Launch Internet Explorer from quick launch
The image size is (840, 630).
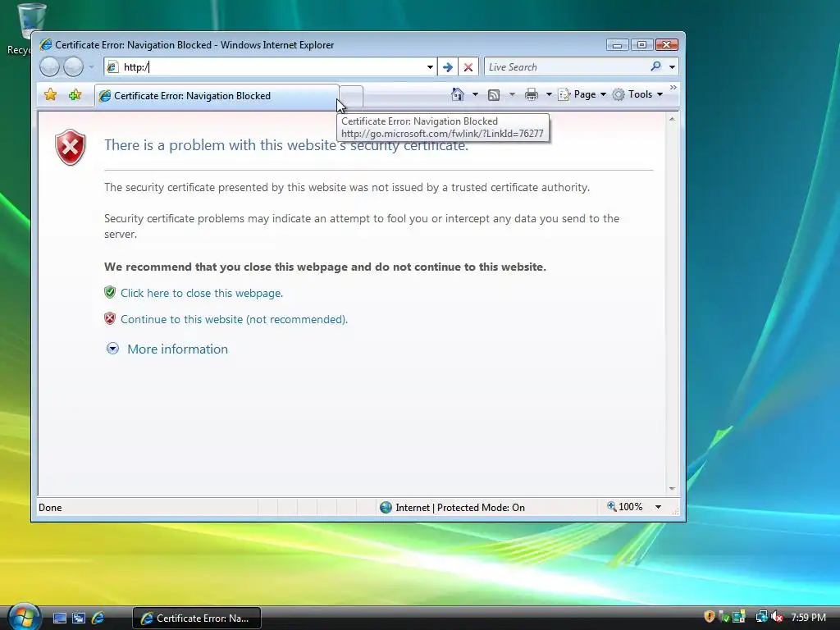pos(98,618)
